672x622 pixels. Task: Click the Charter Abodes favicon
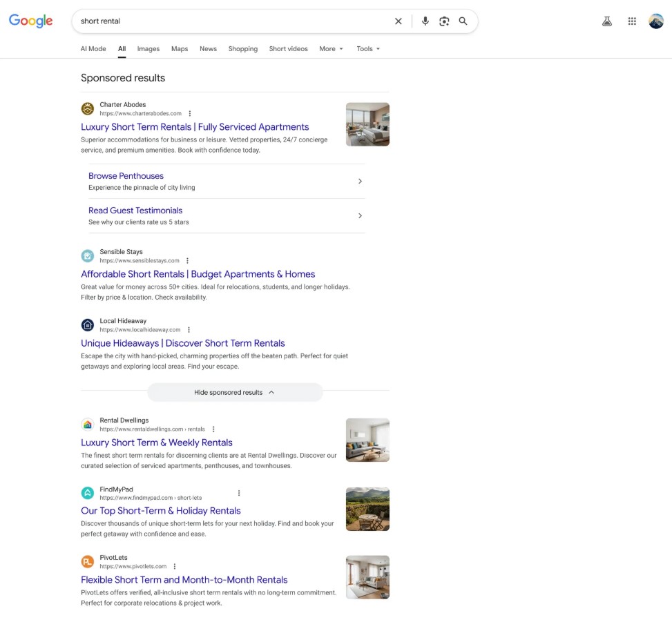pos(87,108)
